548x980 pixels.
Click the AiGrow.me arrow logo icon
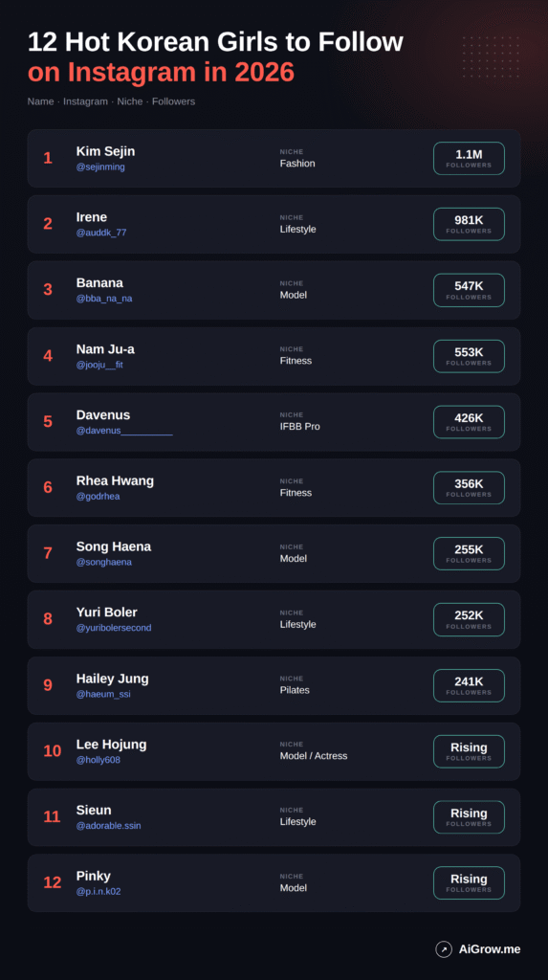tap(444, 949)
